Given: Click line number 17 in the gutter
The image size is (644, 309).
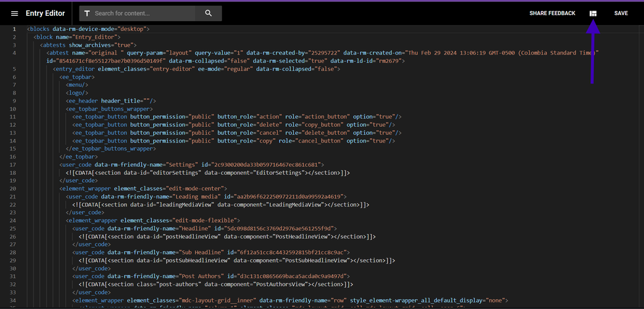Looking at the screenshot, I should (14, 164).
